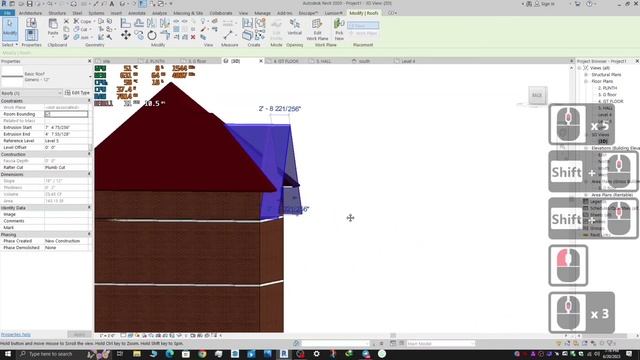Open the Structure ribbon tab
Viewport: 640px width, 360px height.
click(x=57, y=13)
